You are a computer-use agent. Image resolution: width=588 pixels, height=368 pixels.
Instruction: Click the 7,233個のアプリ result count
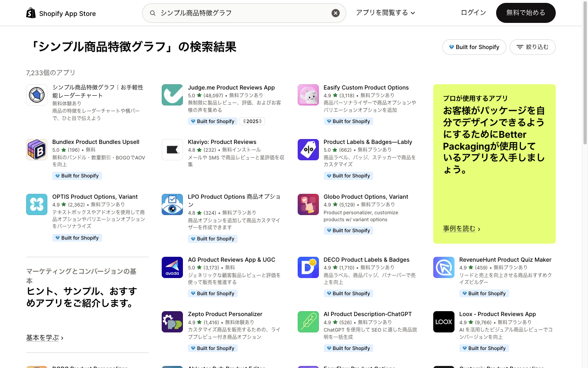tap(51, 73)
